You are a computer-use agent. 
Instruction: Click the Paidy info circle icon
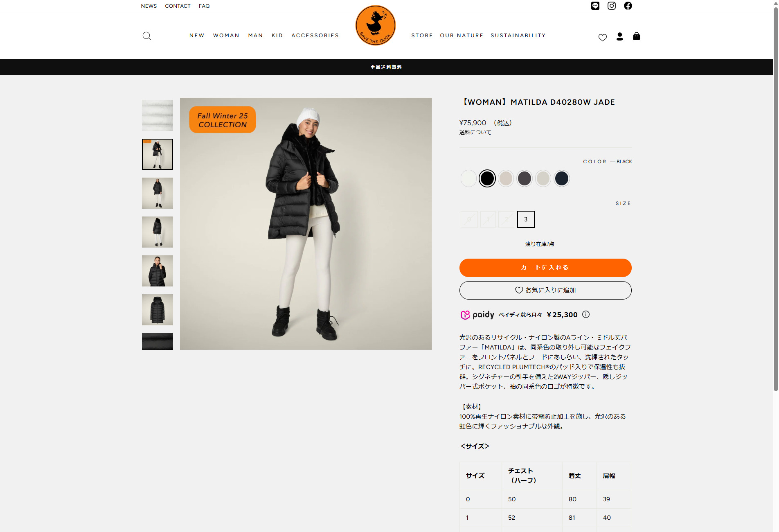tap(586, 314)
